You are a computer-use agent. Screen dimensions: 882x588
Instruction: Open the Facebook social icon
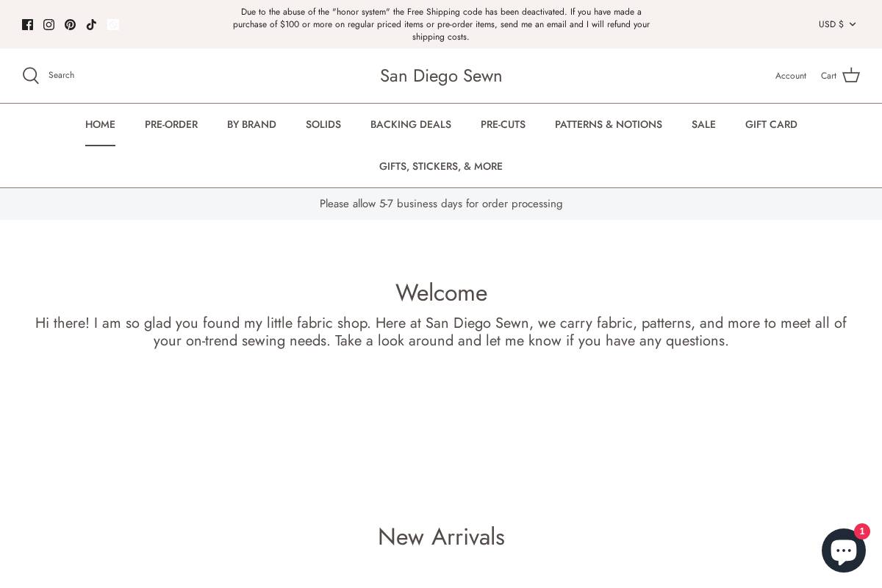point(27,24)
